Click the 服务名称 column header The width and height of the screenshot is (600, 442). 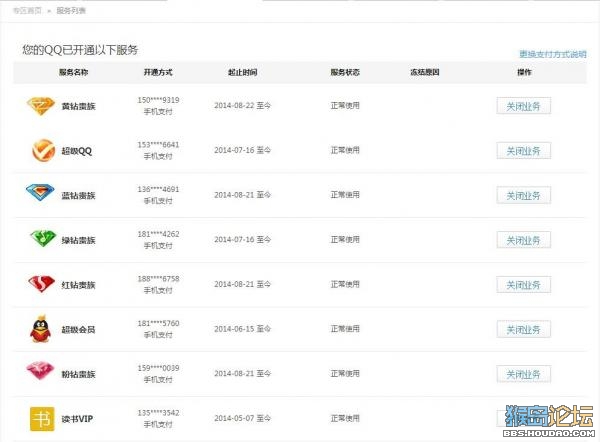tap(73, 72)
